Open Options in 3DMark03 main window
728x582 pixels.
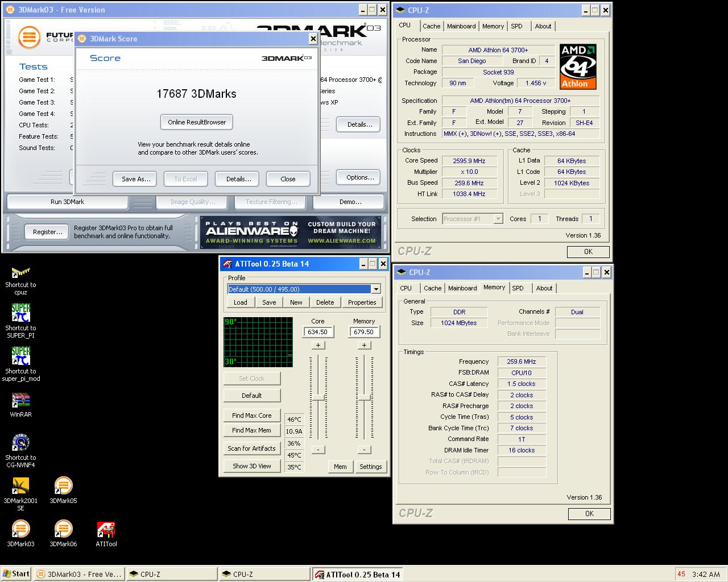[x=359, y=177]
